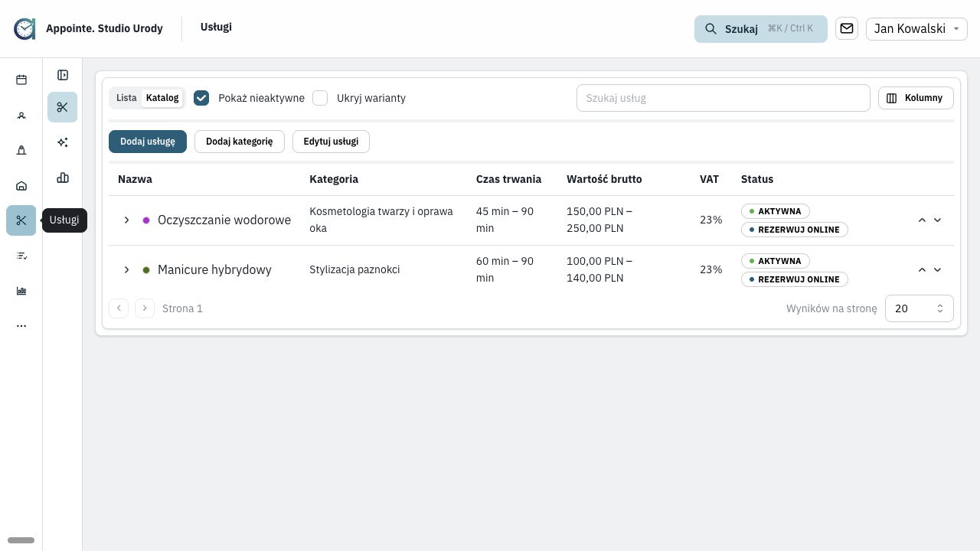The width and height of the screenshot is (980, 551).
Task: Enable Ukryj warianty checkbox
Action: (x=320, y=98)
